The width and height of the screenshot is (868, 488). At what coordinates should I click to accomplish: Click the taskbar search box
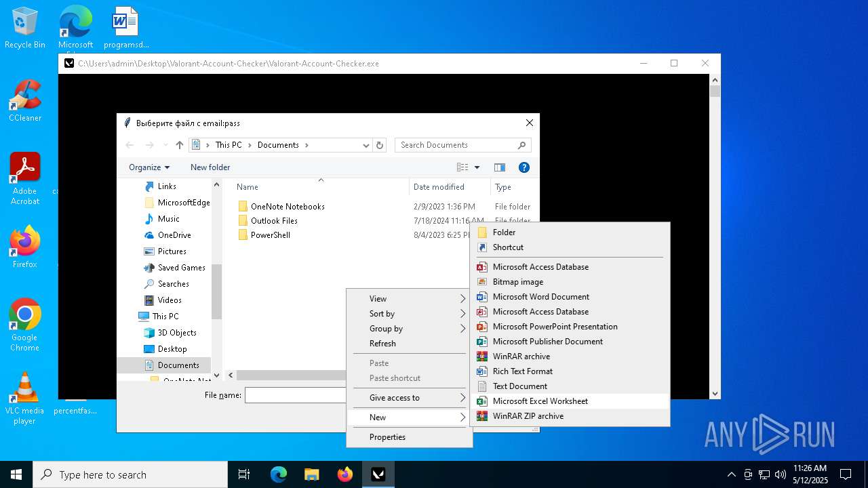point(130,474)
